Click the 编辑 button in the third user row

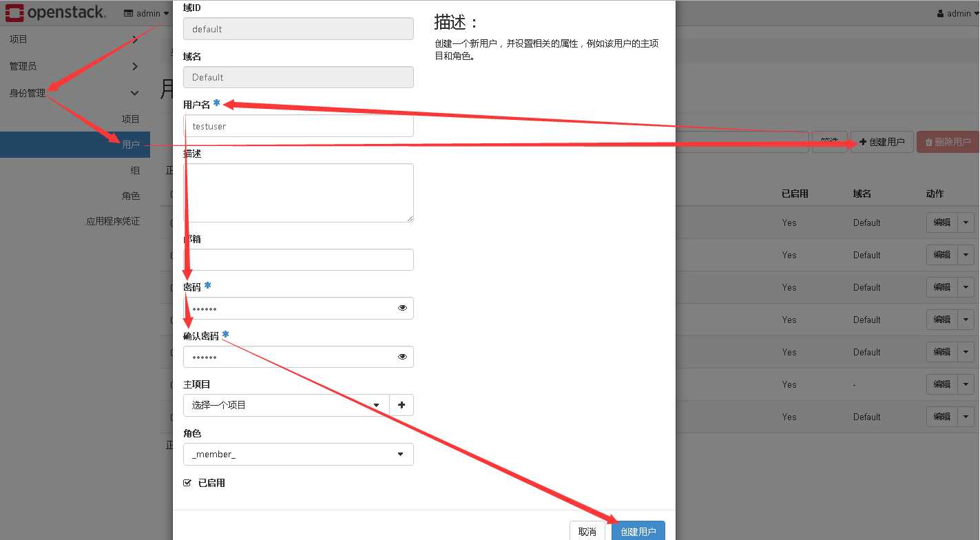(x=942, y=287)
